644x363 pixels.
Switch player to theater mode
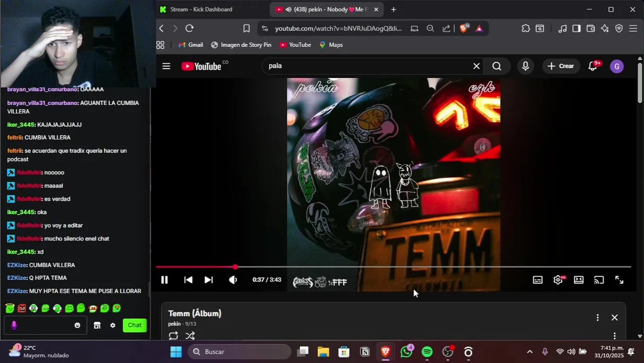tap(578, 280)
